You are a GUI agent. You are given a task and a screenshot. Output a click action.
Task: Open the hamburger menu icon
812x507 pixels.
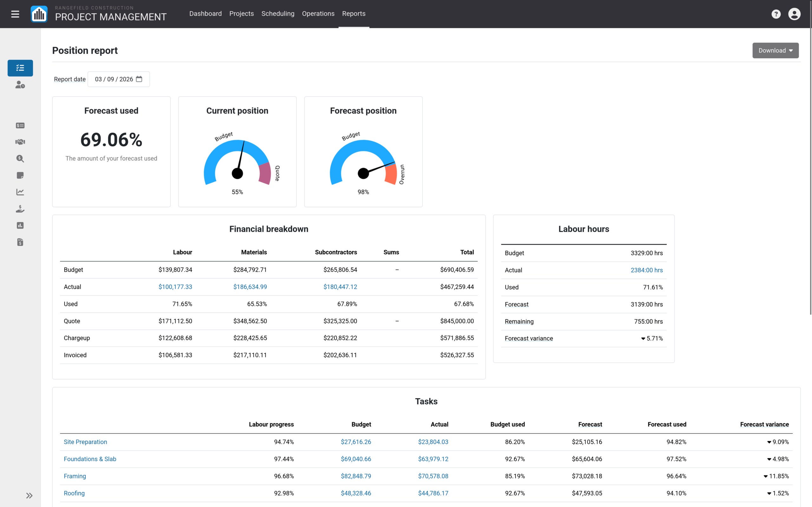[15, 14]
